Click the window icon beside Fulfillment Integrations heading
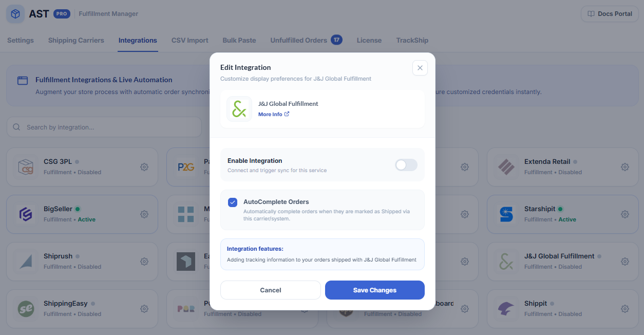The height and width of the screenshot is (335, 644). pyautogui.click(x=23, y=80)
